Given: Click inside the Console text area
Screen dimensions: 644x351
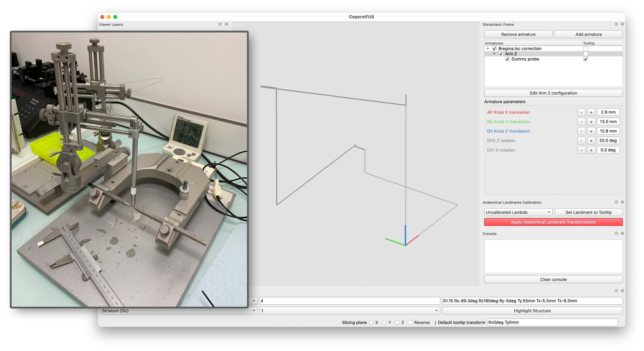Looking at the screenshot, I should (x=553, y=256).
